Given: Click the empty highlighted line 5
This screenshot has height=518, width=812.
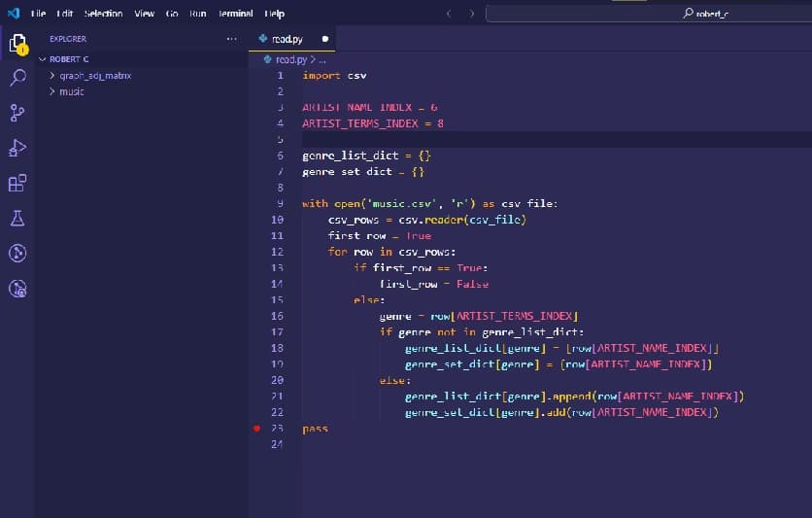Looking at the screenshot, I should click(x=557, y=139).
